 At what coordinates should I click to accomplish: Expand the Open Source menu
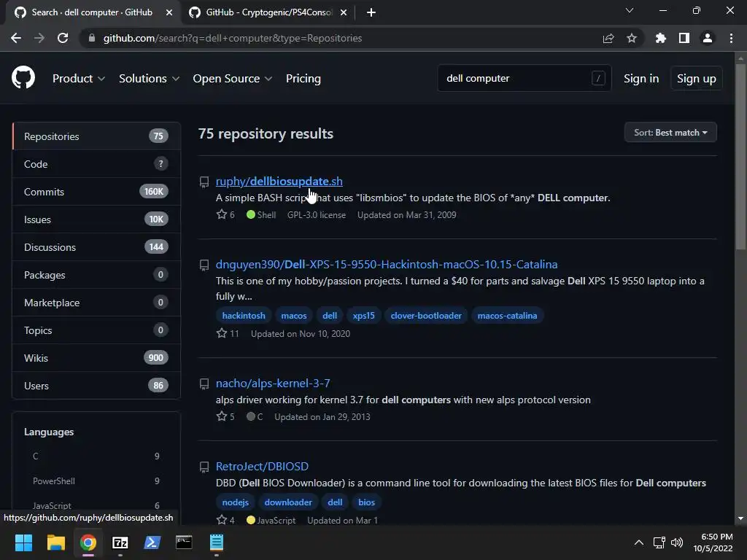point(233,79)
